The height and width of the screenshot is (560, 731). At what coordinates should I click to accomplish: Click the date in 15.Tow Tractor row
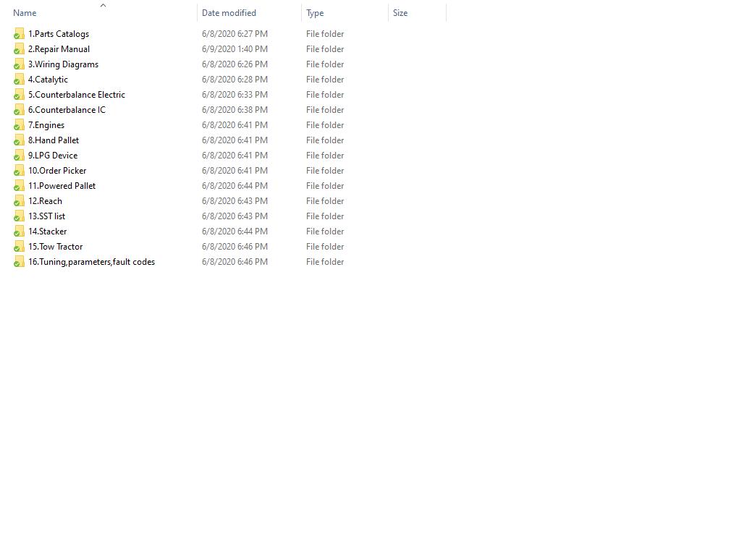(234, 247)
